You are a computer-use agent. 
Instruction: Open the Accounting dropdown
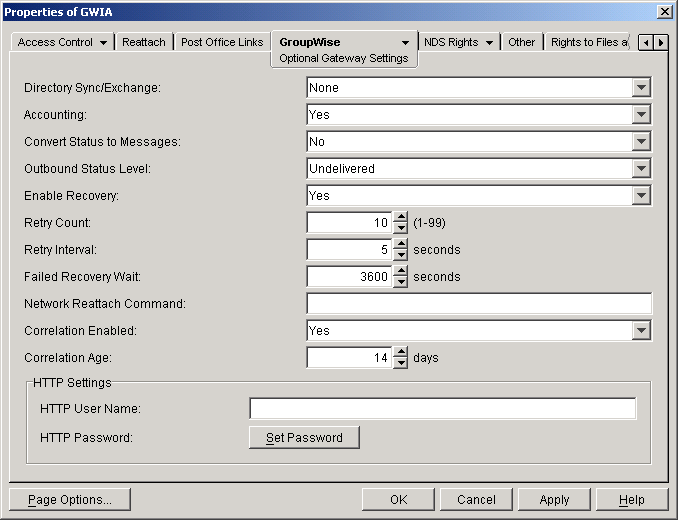(641, 115)
